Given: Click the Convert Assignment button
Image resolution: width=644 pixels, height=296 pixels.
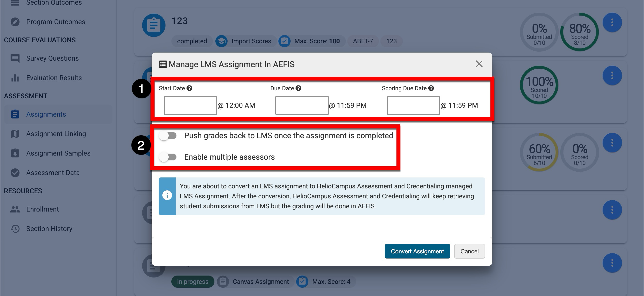Looking at the screenshot, I should (x=417, y=251).
